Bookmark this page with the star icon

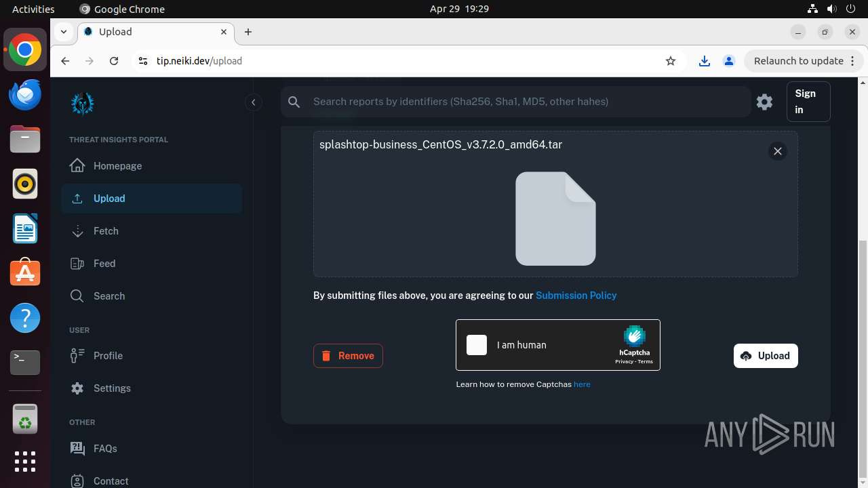point(671,61)
